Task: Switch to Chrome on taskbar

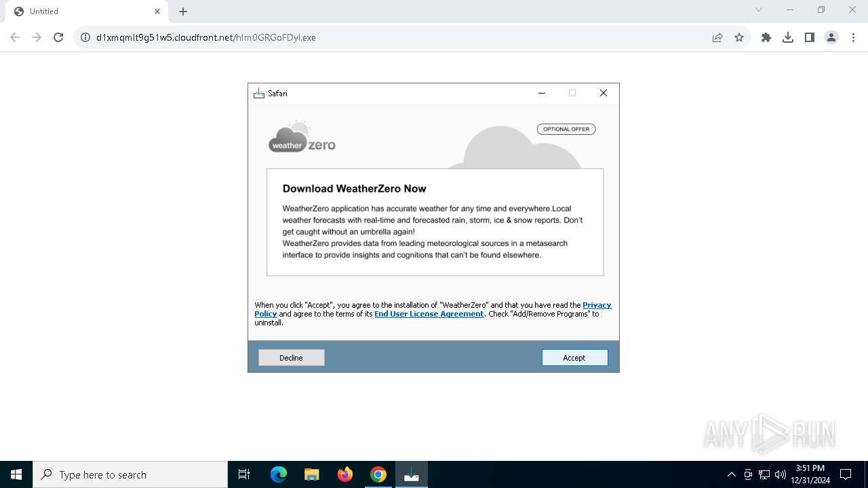Action: coord(378,474)
